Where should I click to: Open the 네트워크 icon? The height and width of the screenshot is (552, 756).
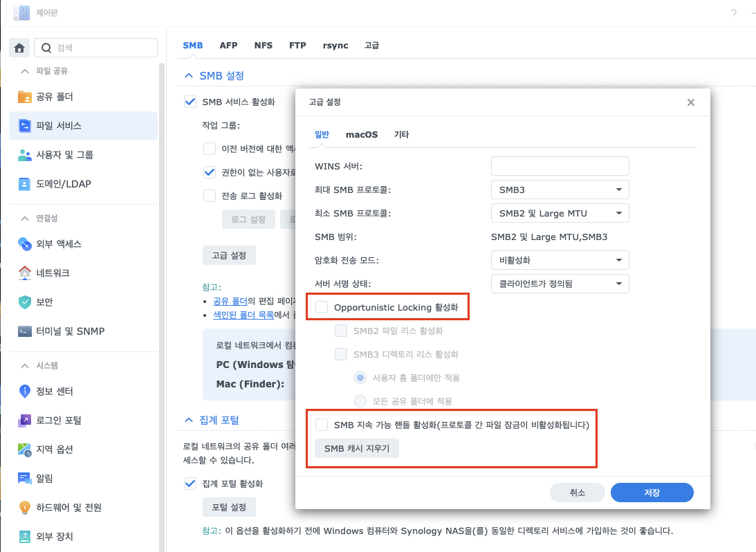(25, 273)
